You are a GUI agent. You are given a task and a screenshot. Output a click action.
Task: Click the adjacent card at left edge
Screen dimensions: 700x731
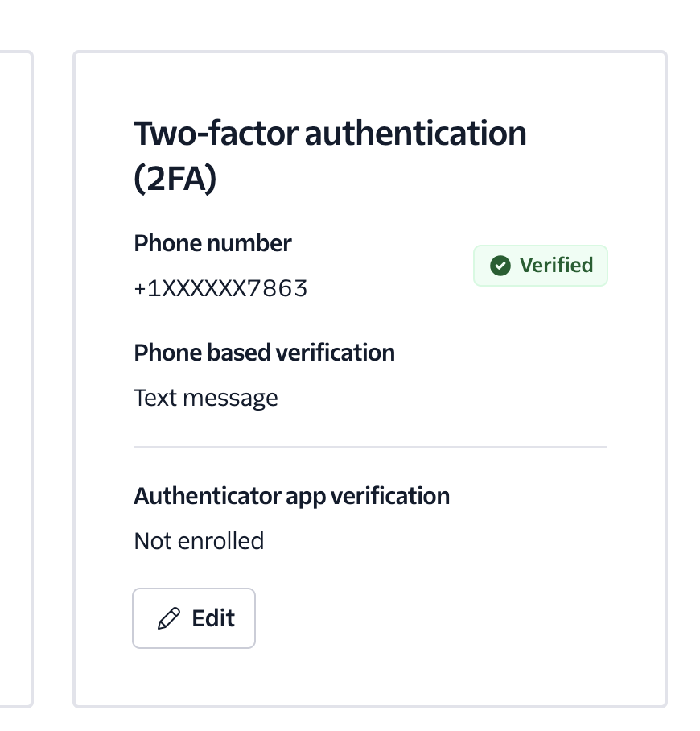[x=16, y=378]
